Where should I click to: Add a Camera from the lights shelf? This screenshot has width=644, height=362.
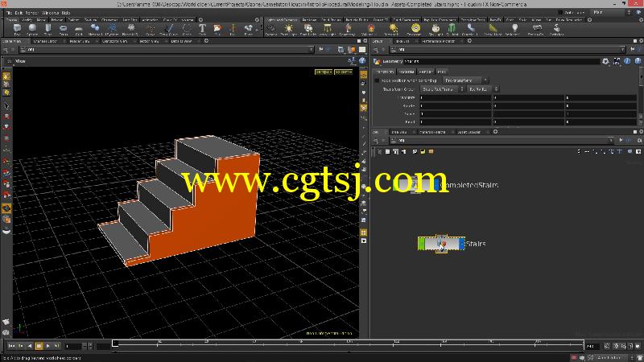click(x=270, y=29)
